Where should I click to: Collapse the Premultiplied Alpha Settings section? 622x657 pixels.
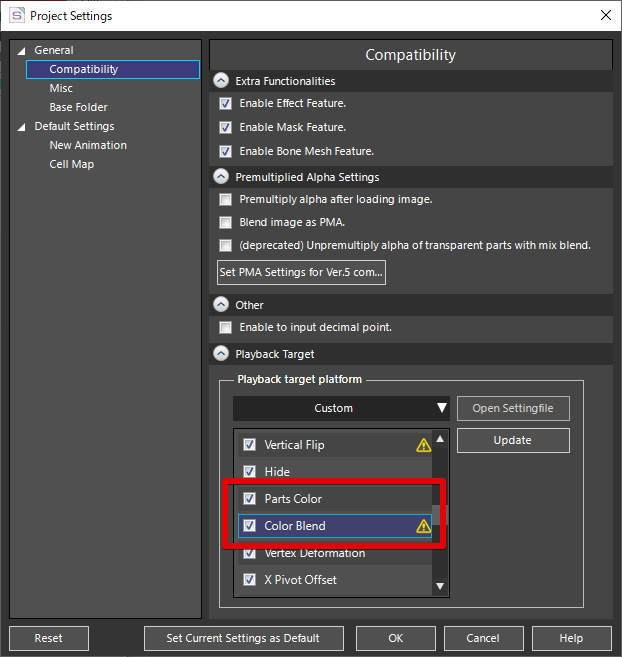(221, 177)
